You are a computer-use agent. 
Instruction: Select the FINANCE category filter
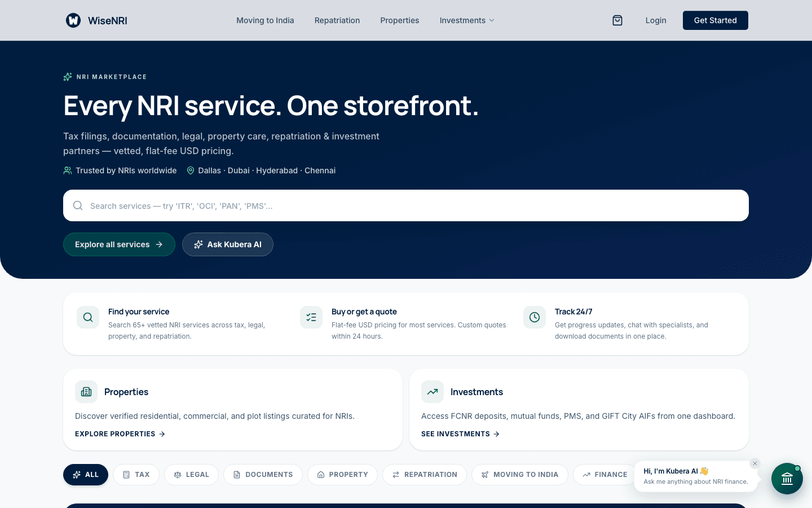pos(604,475)
